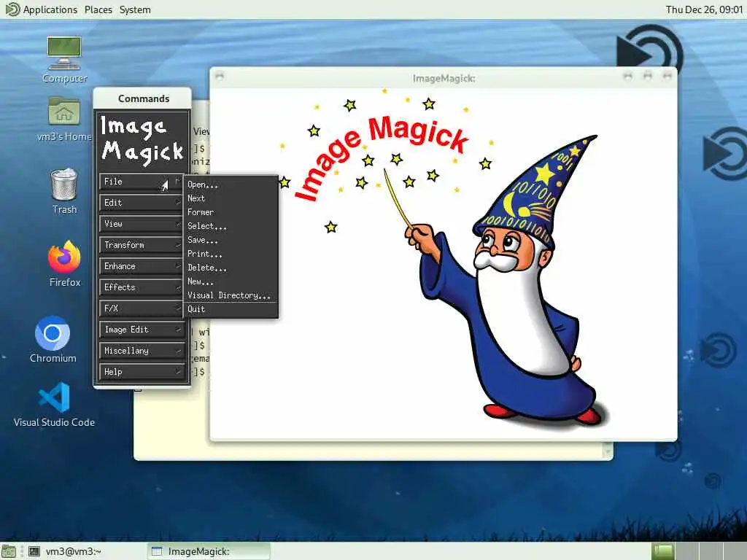The width and height of the screenshot is (747, 560).
Task: Choose Save... from the File submenu
Action: [x=231, y=239]
